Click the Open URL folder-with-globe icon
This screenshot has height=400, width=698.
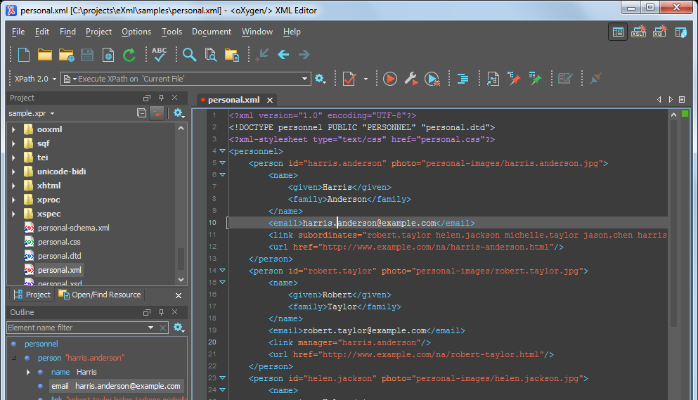66,55
